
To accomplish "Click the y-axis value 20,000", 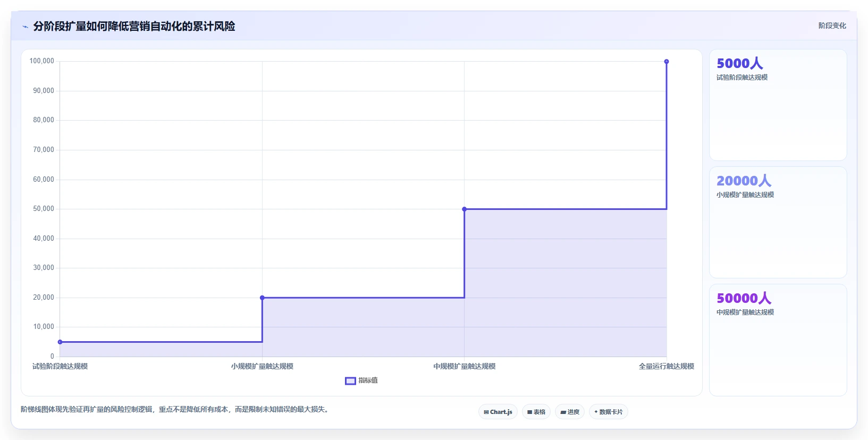I will pos(44,298).
